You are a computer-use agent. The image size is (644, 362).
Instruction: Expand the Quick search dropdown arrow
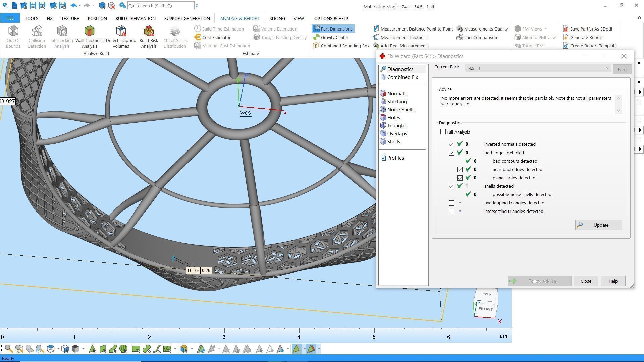(x=197, y=6)
